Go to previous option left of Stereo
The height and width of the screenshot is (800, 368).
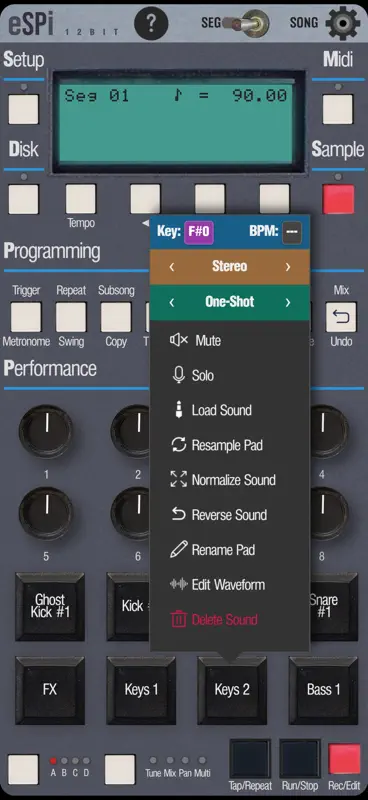tap(172, 267)
